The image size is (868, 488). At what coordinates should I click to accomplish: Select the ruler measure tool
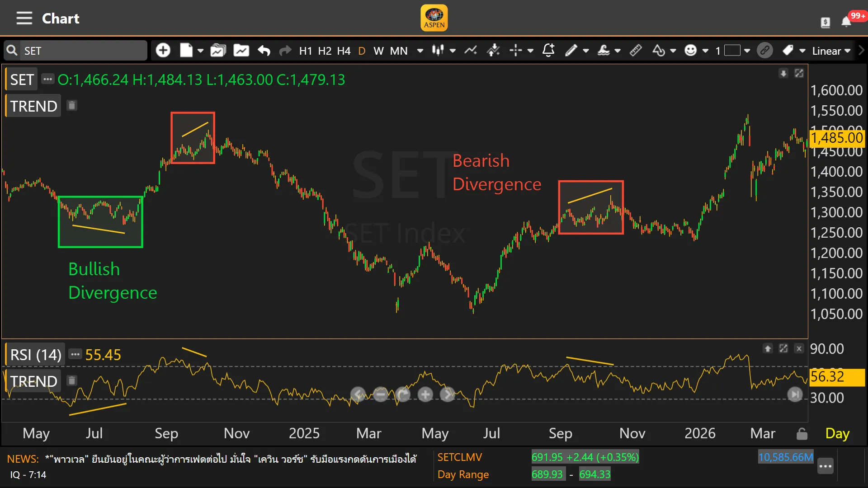(x=635, y=50)
